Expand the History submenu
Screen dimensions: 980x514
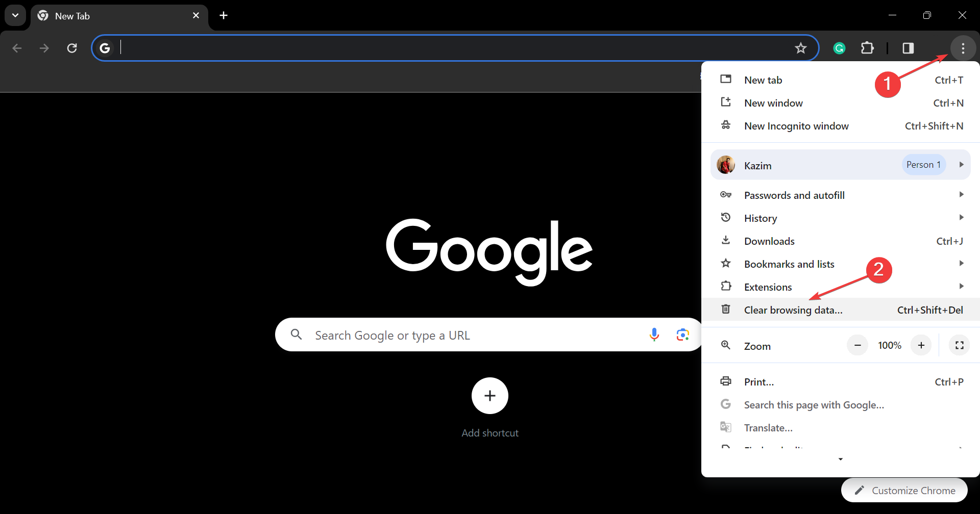click(841, 218)
